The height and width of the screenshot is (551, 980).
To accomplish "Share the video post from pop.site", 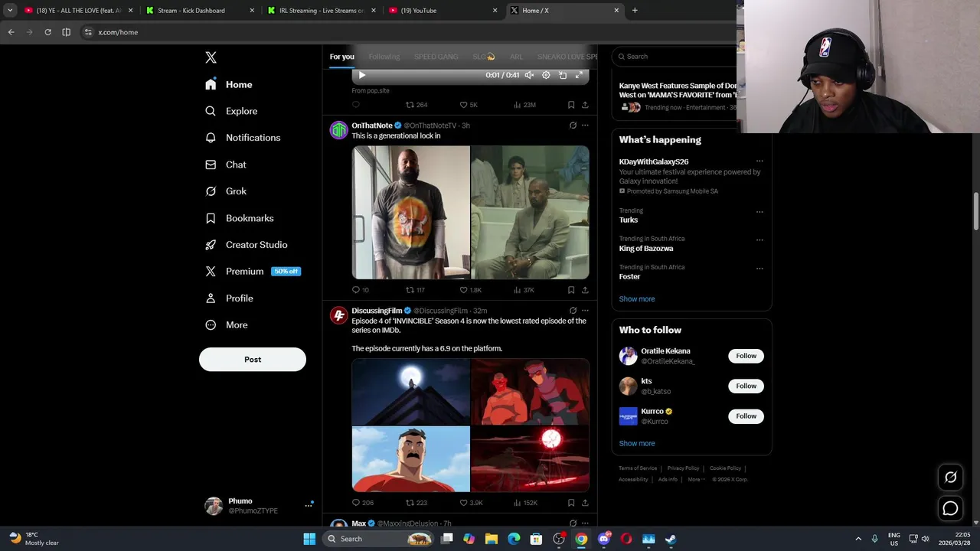I will 585,105.
